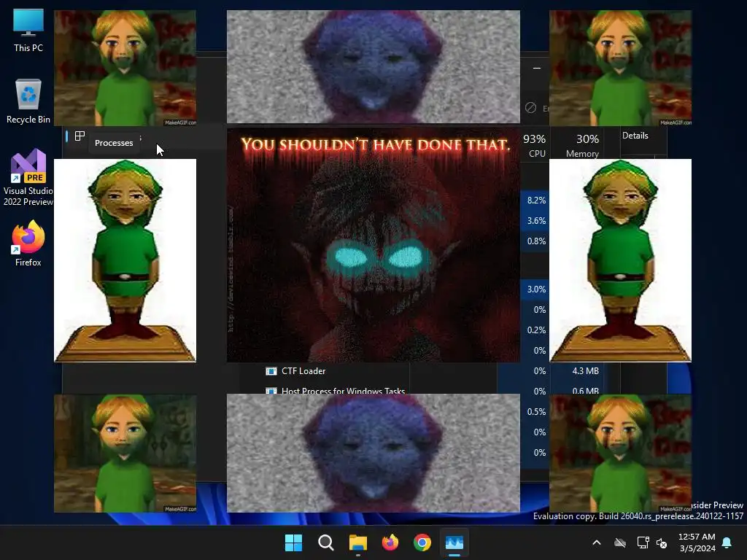This screenshot has width=747, height=560.
Task: Click the 3.0% CPU value
Action: click(536, 289)
